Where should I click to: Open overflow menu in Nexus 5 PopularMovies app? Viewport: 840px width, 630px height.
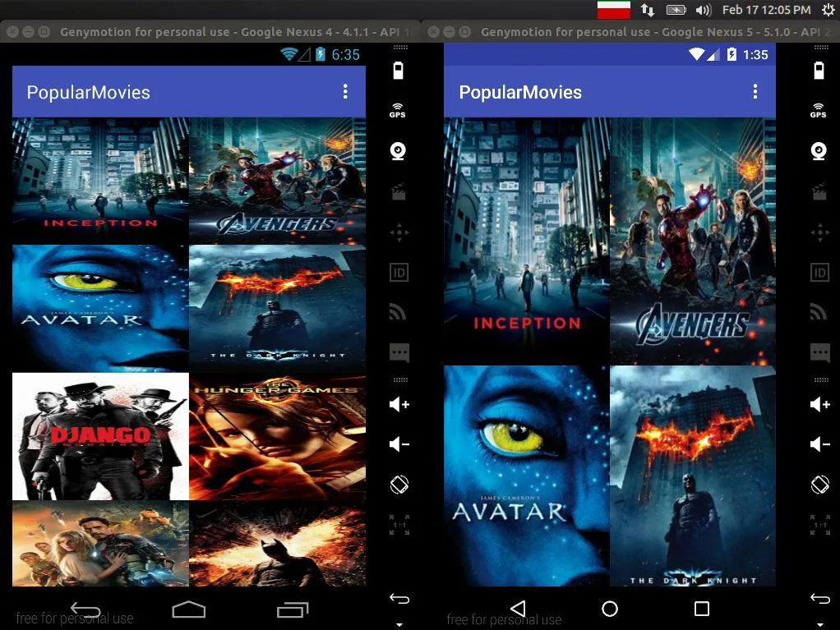pyautogui.click(x=755, y=91)
